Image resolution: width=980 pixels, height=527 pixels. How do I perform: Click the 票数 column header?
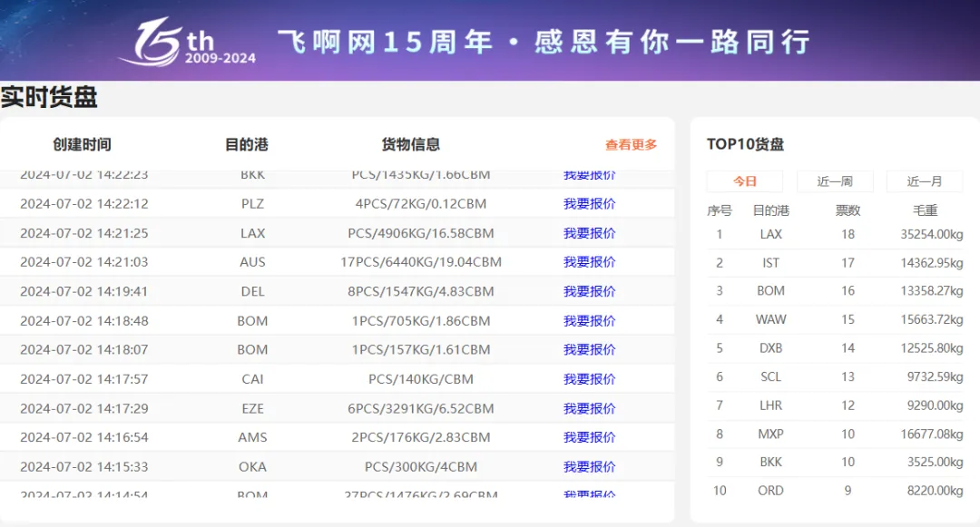pyautogui.click(x=848, y=210)
